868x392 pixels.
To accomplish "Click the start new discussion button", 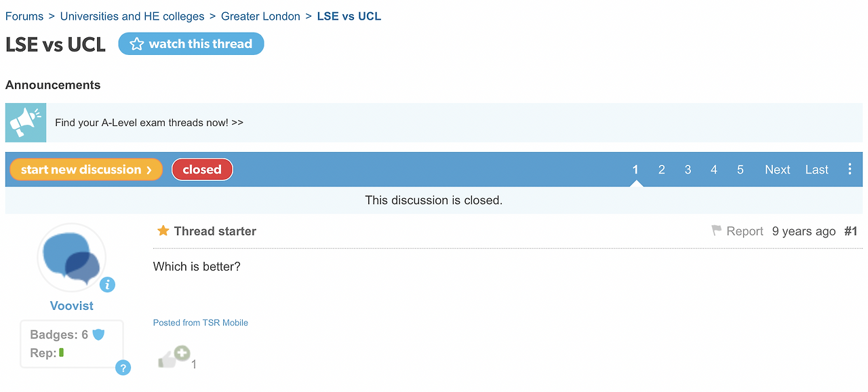I will [x=86, y=170].
